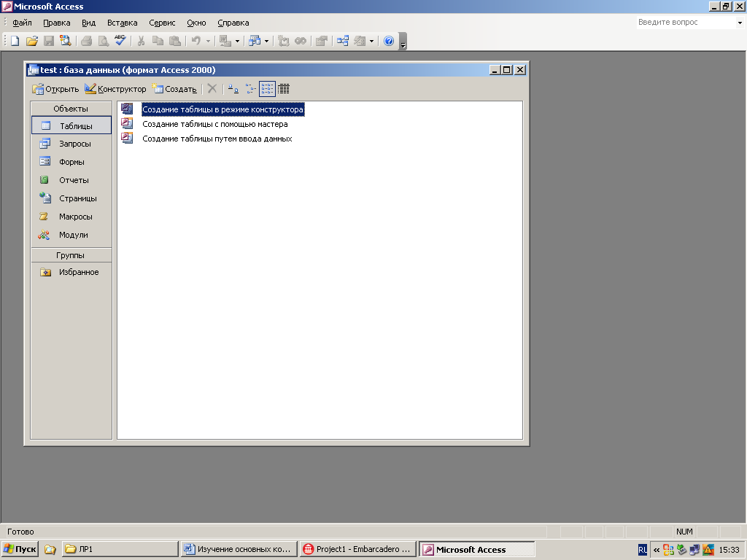The height and width of the screenshot is (560, 747).
Task: Select 'Создание таблицы с помощью мастера'
Action: coord(215,124)
